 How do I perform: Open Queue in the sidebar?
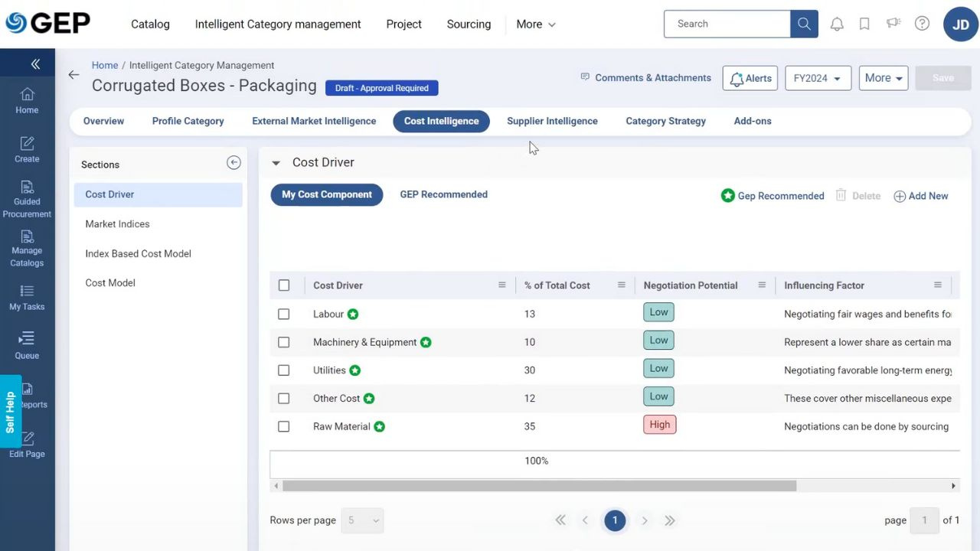[27, 346]
